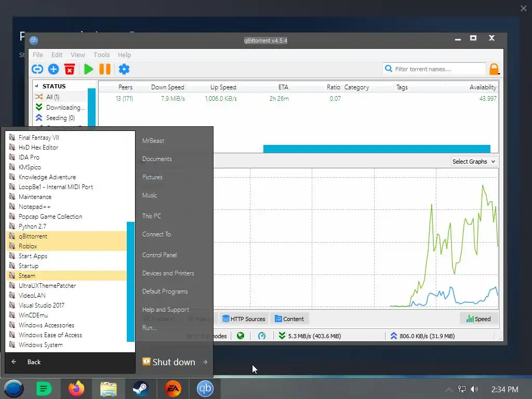This screenshot has height=399, width=532.
Task: Click the green Resume play icon
Action: (x=88, y=69)
